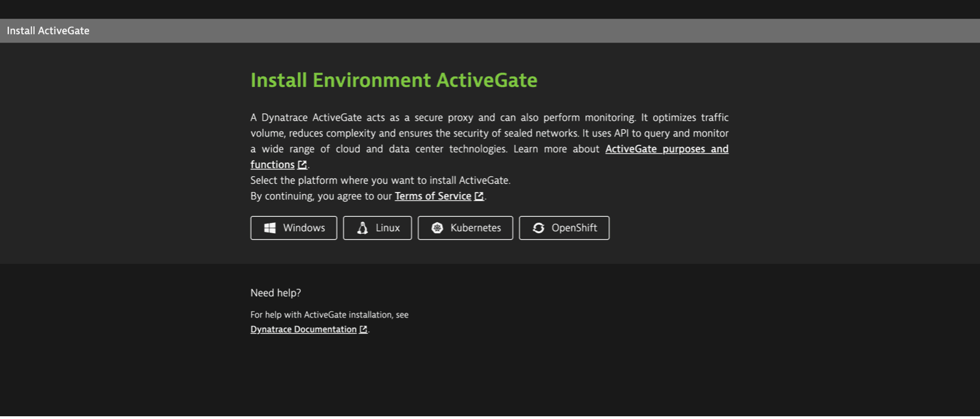
Task: Click the Linux penguin icon
Action: 363,228
